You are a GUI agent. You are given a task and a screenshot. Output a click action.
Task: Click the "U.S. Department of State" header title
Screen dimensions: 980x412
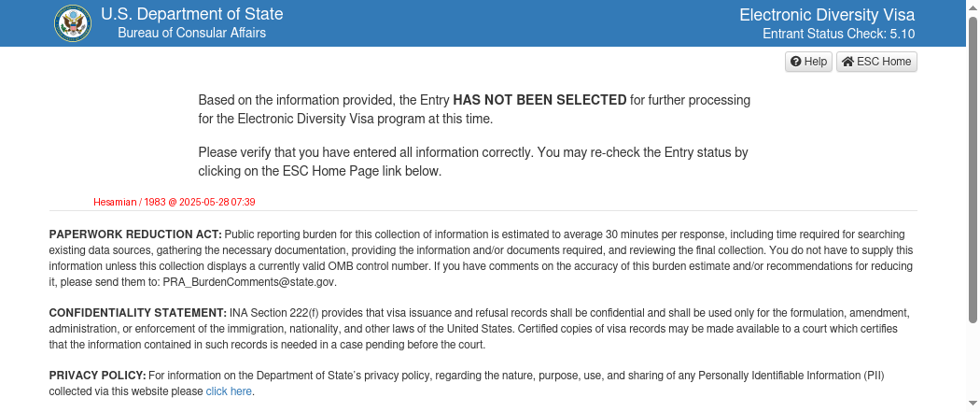click(191, 15)
